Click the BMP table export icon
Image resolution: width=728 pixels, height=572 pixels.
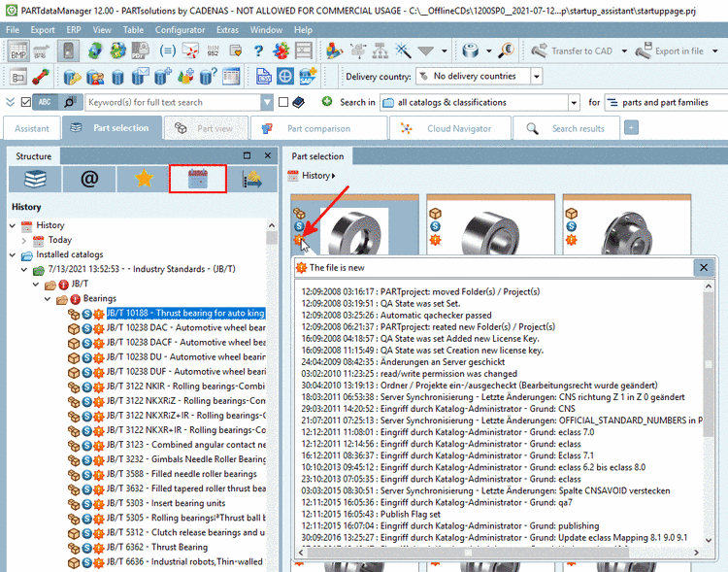18,50
